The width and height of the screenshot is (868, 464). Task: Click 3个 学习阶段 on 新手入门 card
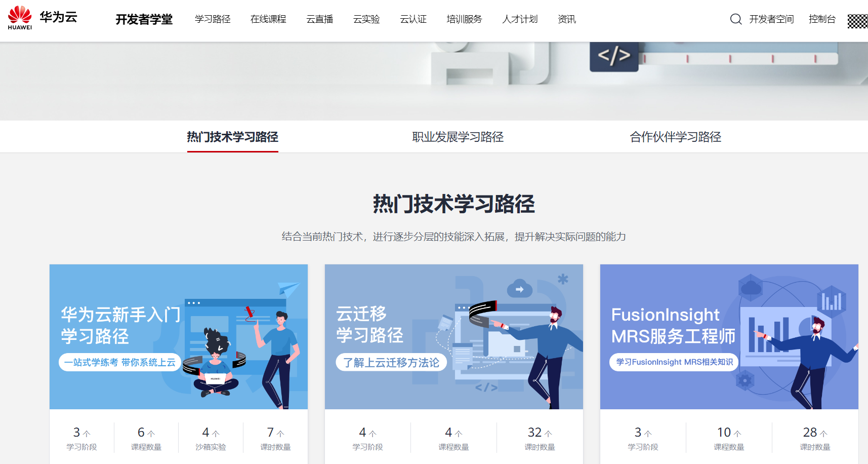81,439
